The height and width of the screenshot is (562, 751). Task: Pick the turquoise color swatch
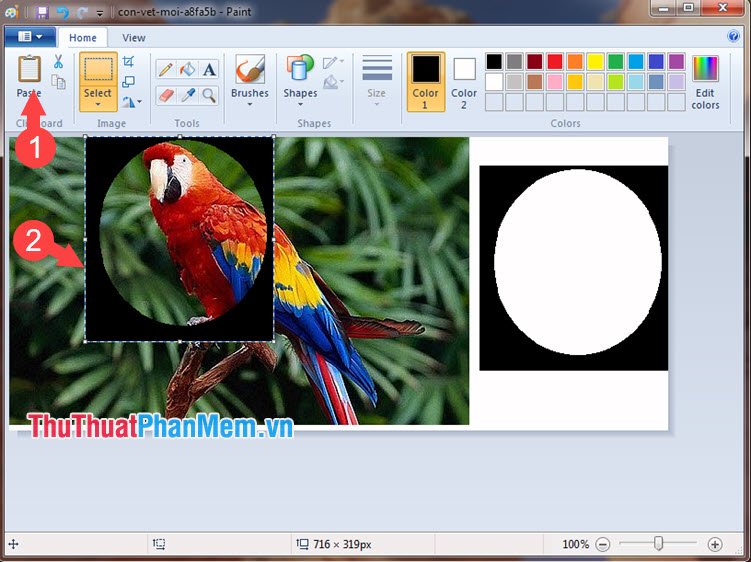[636, 61]
